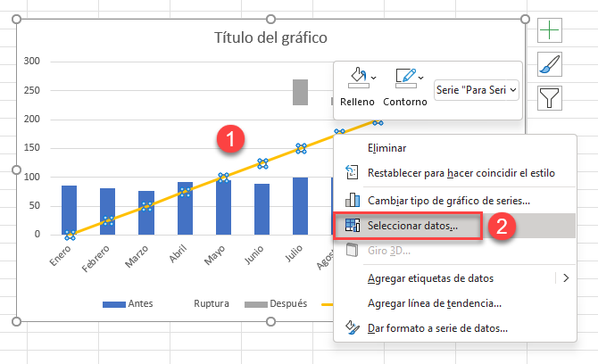
Task: Click the Relleno paint bucket icon
Action: coord(358,78)
